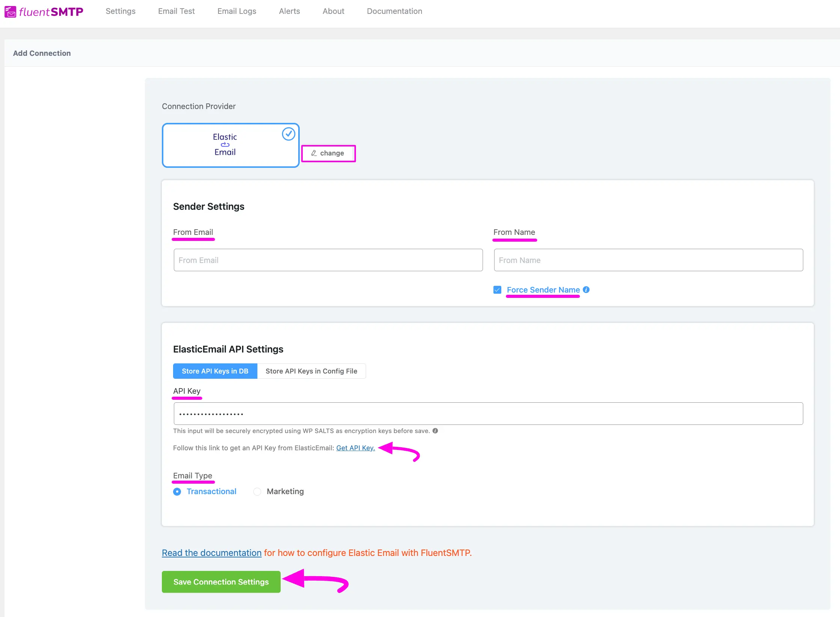Select the Marketing email type
The width and height of the screenshot is (840, 617).
(x=278, y=492)
